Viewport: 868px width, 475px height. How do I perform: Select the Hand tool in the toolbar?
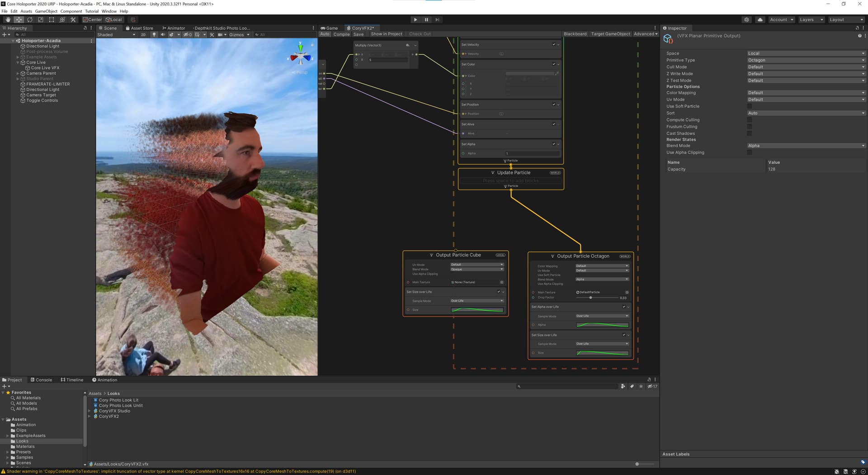8,20
